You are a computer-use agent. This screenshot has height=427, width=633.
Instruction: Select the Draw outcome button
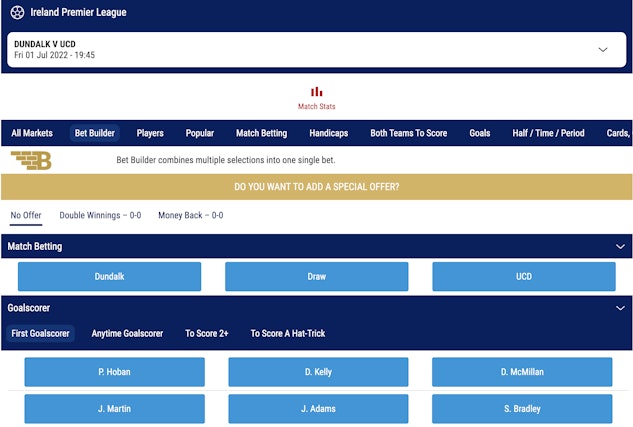316,276
